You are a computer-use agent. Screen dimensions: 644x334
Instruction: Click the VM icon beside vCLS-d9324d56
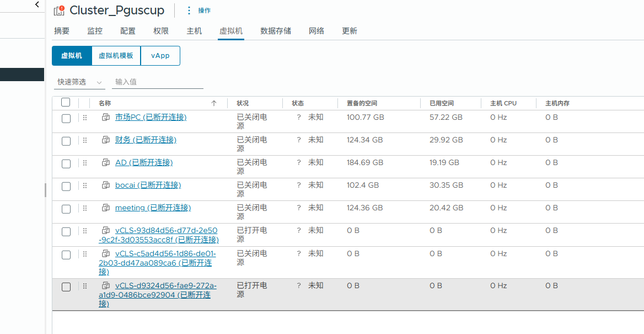pos(106,285)
